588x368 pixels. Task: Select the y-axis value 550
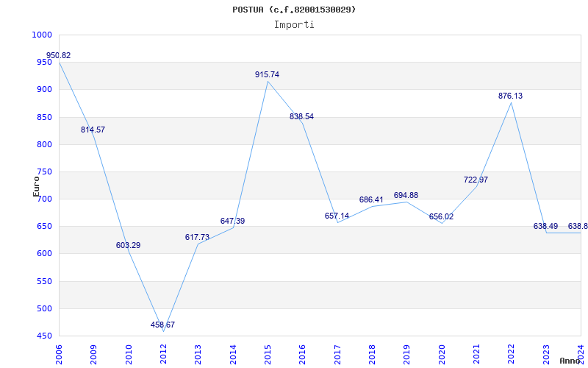click(x=44, y=282)
